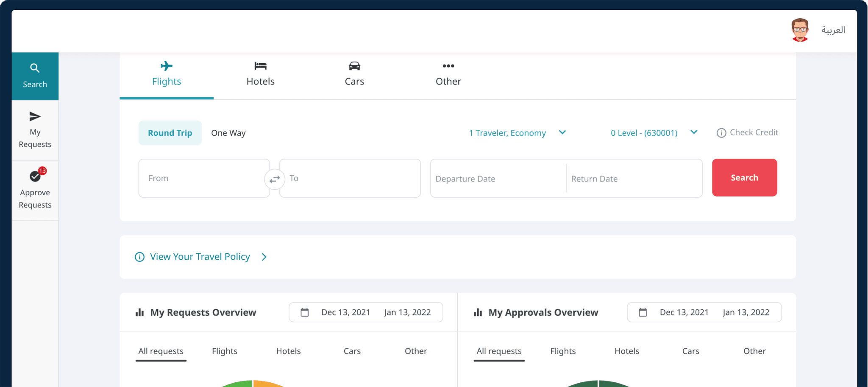Select Cars tab in My Approvals Overview
The height and width of the screenshot is (387, 868).
point(691,351)
